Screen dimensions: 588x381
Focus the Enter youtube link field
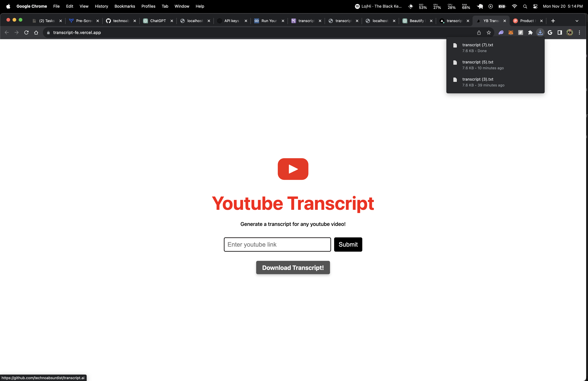click(x=277, y=244)
